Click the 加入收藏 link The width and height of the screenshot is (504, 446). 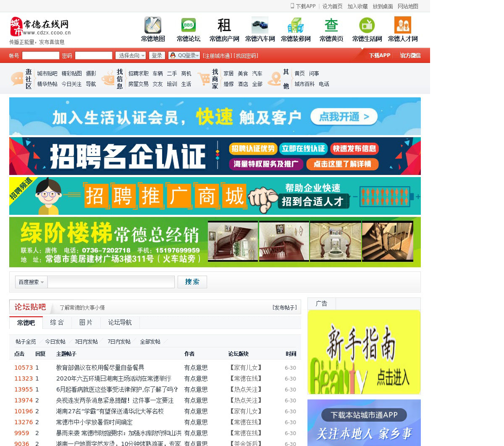(x=357, y=6)
